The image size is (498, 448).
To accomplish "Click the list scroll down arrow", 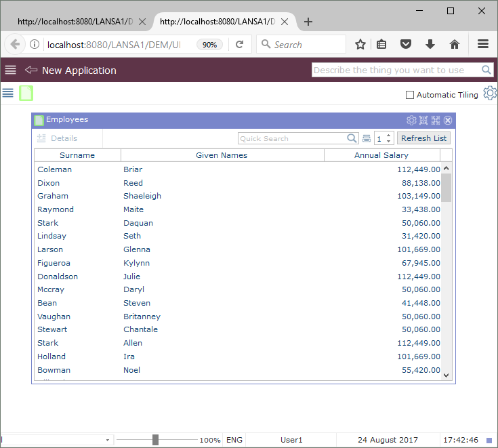I will (447, 375).
